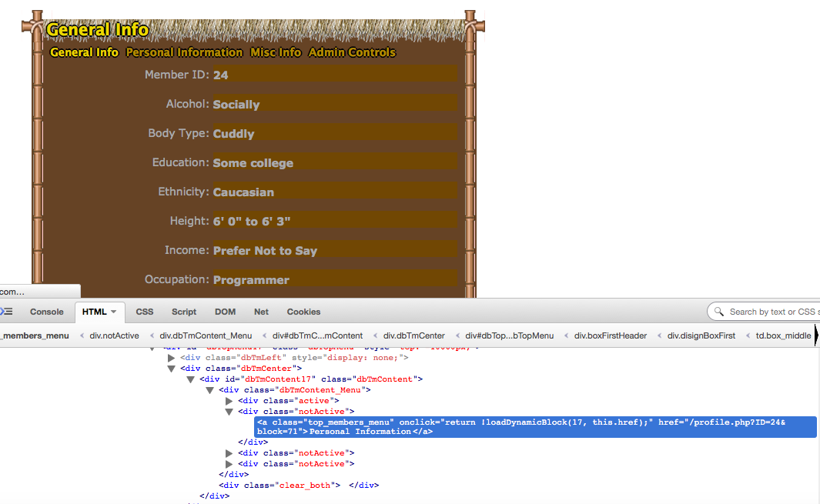Collapse the dbTmCenter div node
820x504 pixels.
tap(172, 369)
